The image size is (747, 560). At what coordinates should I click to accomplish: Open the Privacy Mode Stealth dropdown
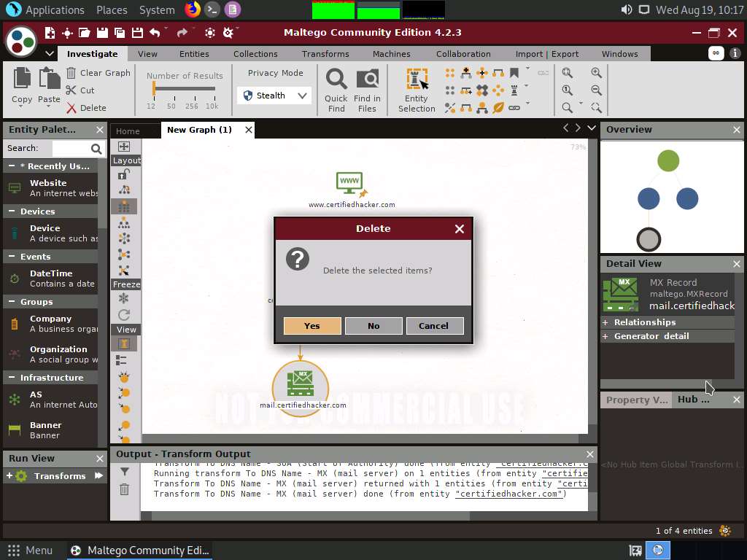pyautogui.click(x=274, y=96)
